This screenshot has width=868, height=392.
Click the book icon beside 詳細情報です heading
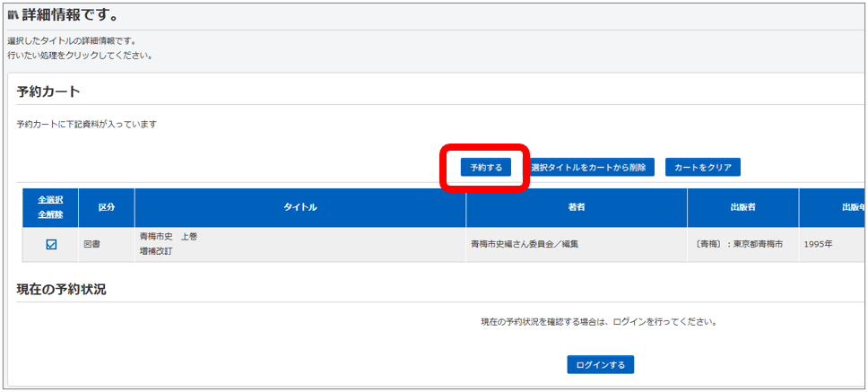coord(13,16)
